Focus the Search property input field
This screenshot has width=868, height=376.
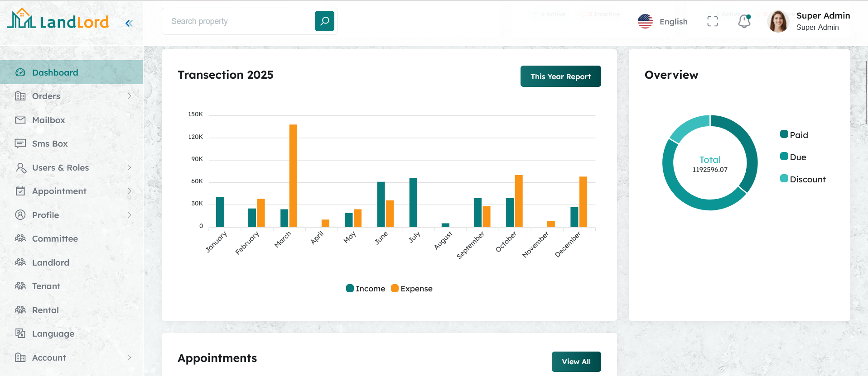238,21
